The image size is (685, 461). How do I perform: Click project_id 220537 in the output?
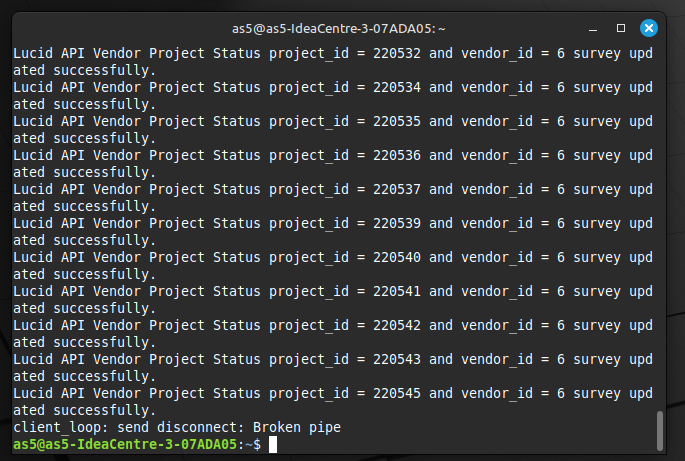pyautogui.click(x=397, y=190)
